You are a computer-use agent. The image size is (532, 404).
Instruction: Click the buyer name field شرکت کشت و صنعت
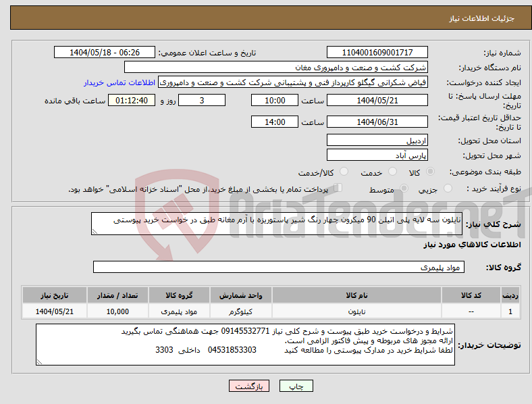[276, 67]
